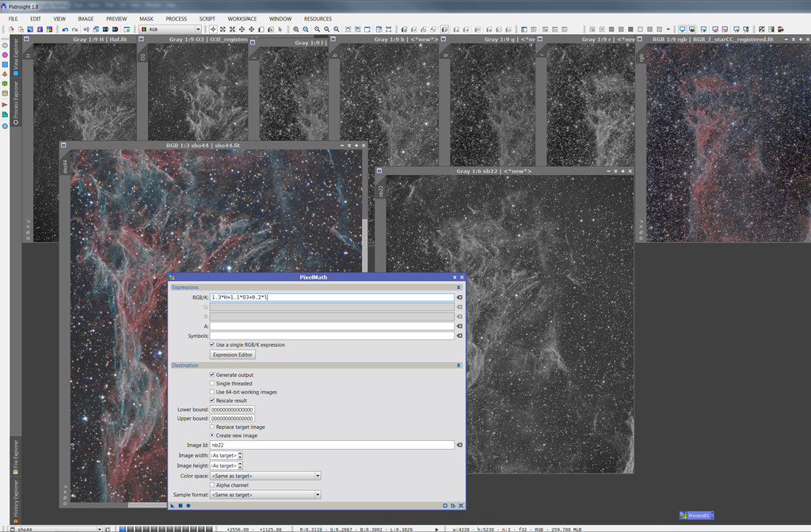This screenshot has width=811, height=532.
Task: Uncheck Rescale result option
Action: click(212, 400)
